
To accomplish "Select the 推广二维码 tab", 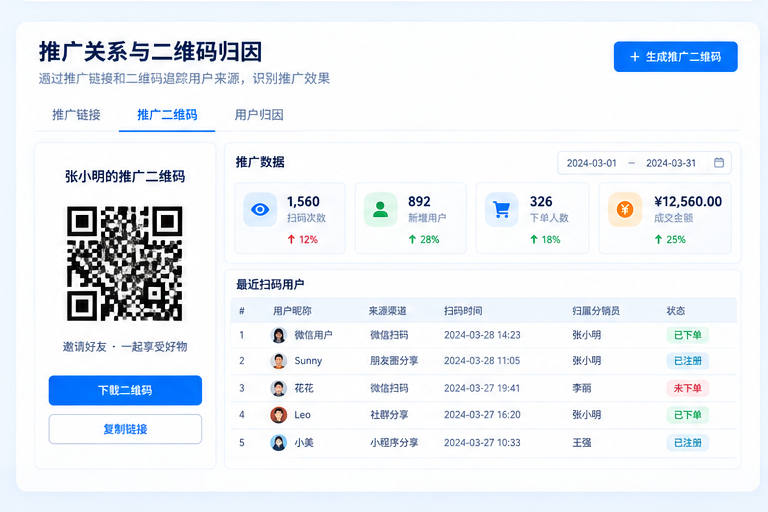I will [x=167, y=115].
